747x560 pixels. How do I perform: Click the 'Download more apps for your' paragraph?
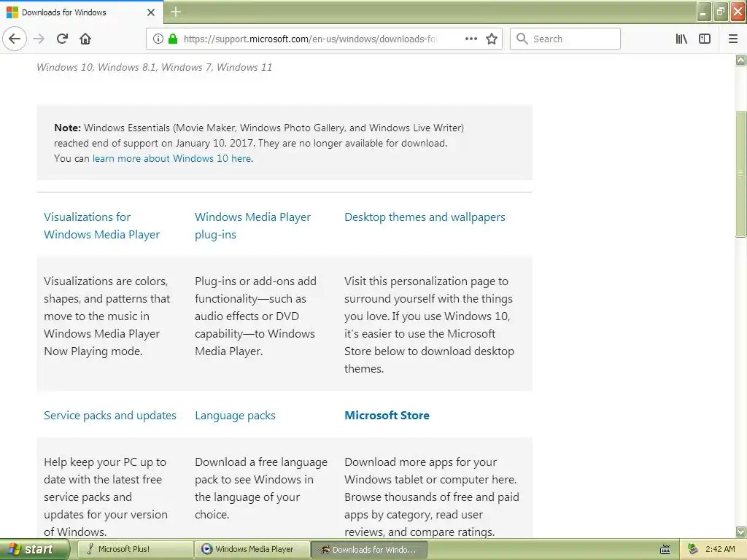(432, 497)
